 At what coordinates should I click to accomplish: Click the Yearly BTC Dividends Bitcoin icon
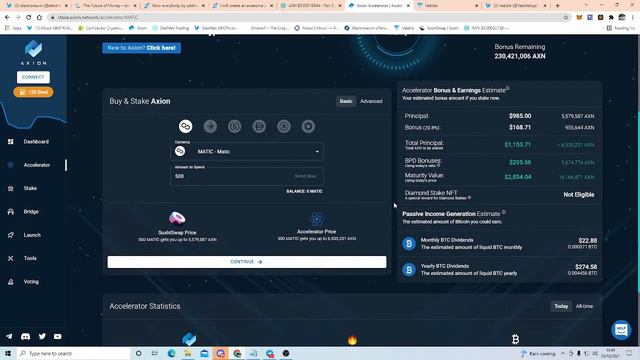click(409, 270)
